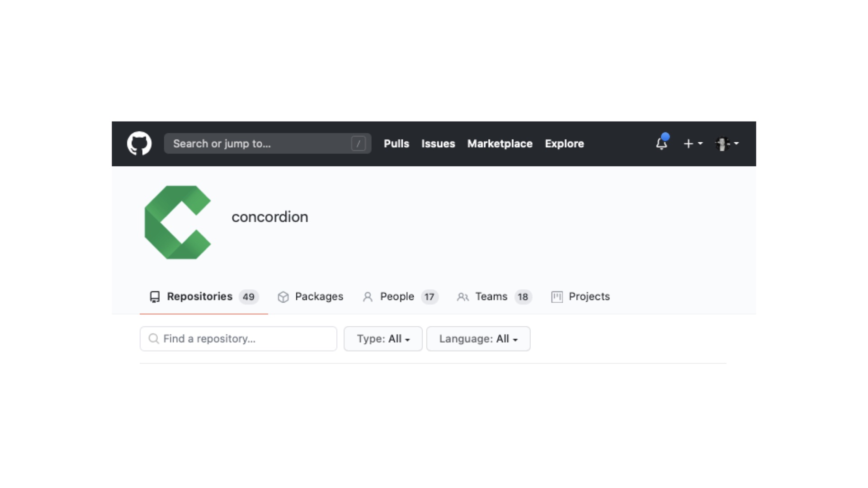
Task: Click the concordion organization name
Action: point(270,217)
